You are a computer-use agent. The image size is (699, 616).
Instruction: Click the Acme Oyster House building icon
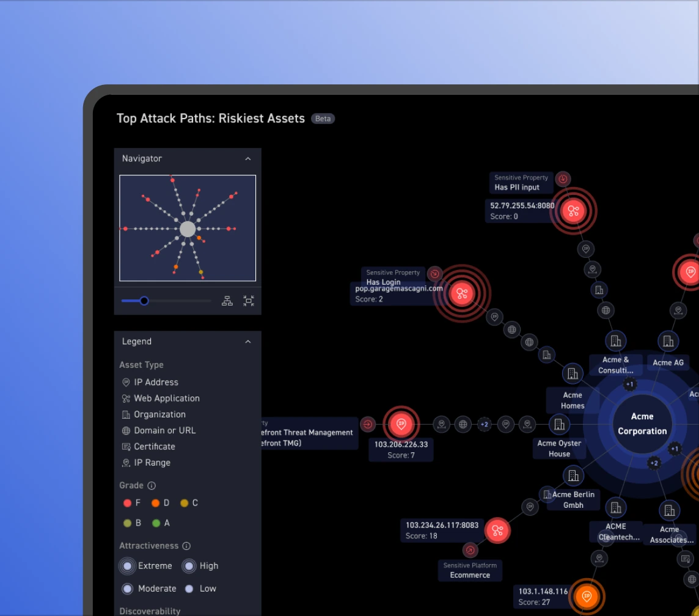(x=558, y=424)
